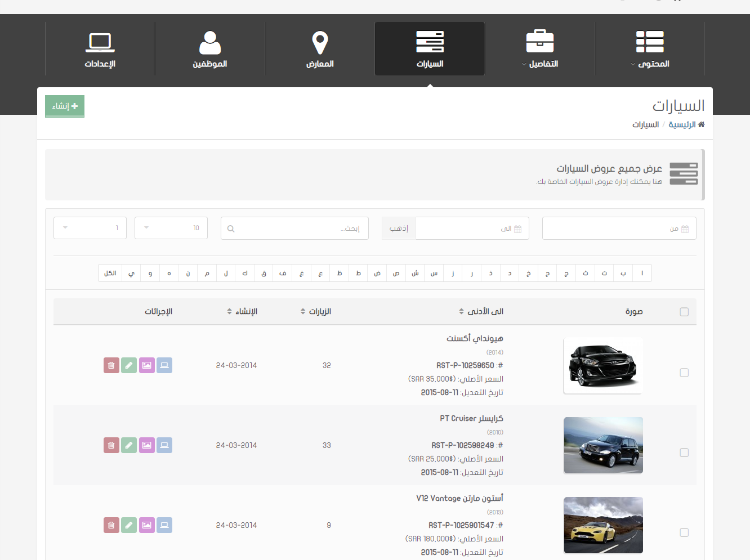Click the Aston Martin yellow car thumbnail
The image size is (750, 560).
603,525
